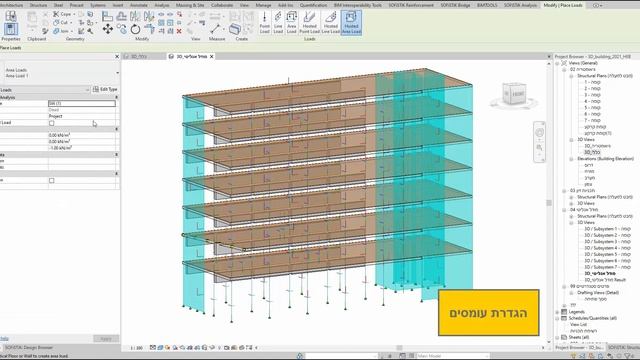Click the view scale 1:100 button
Image resolution: width=640 pixels, height=360 pixels.
136,348
